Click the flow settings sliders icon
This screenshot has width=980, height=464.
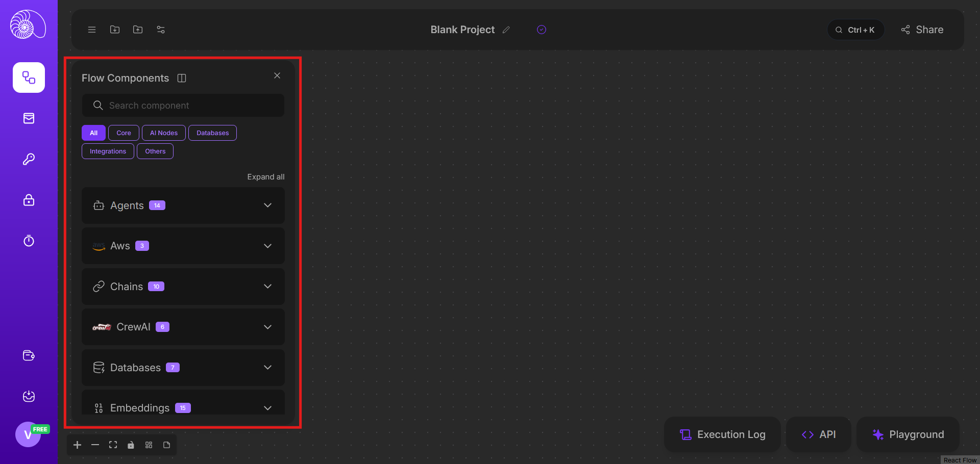(x=161, y=30)
